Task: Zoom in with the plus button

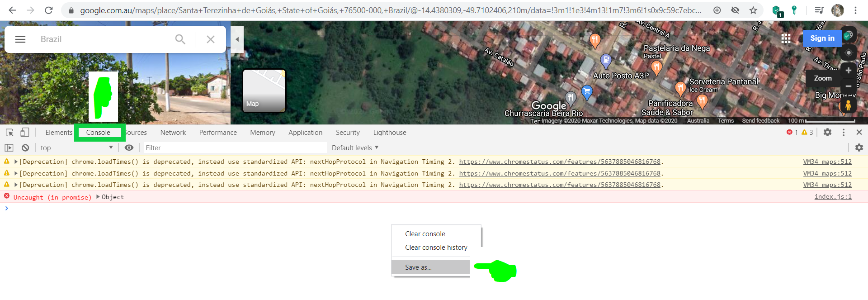Action: point(849,70)
